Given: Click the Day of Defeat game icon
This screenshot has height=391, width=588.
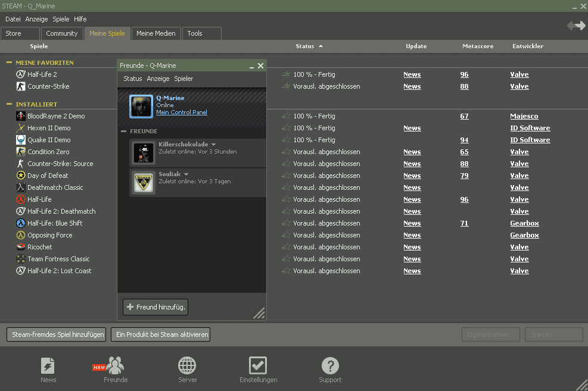Looking at the screenshot, I should pos(21,176).
